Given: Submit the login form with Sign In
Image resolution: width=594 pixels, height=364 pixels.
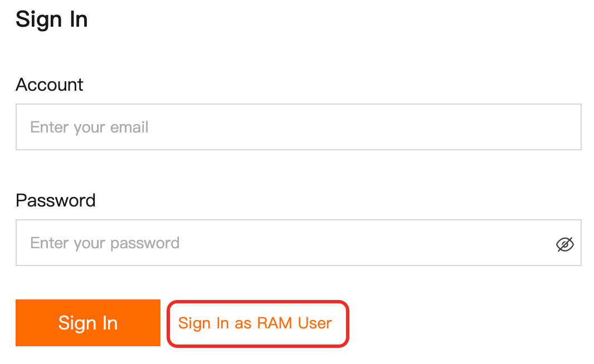Looking at the screenshot, I should (x=88, y=323).
